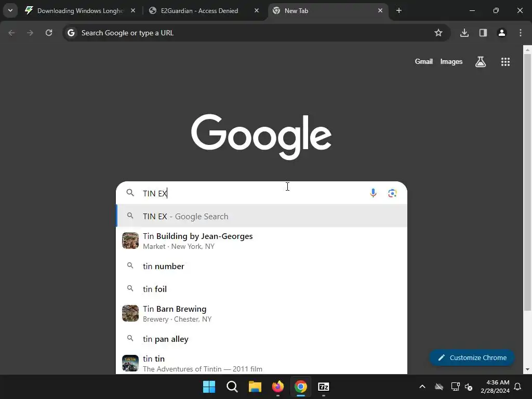Open Windows taskbar search
The height and width of the screenshot is (399, 532).
pos(232,387)
